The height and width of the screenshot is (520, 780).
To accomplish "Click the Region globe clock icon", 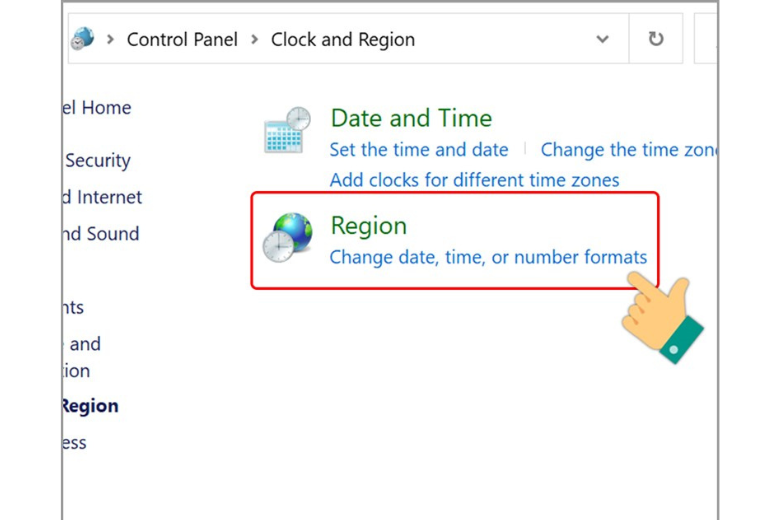I will 287,237.
